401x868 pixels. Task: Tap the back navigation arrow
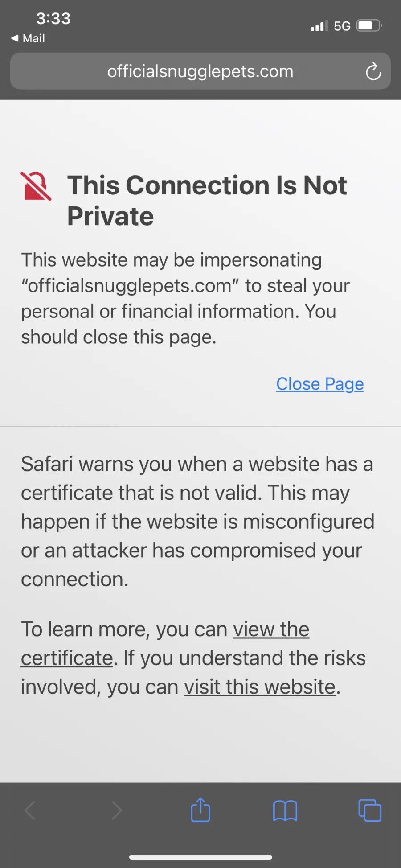tap(30, 810)
